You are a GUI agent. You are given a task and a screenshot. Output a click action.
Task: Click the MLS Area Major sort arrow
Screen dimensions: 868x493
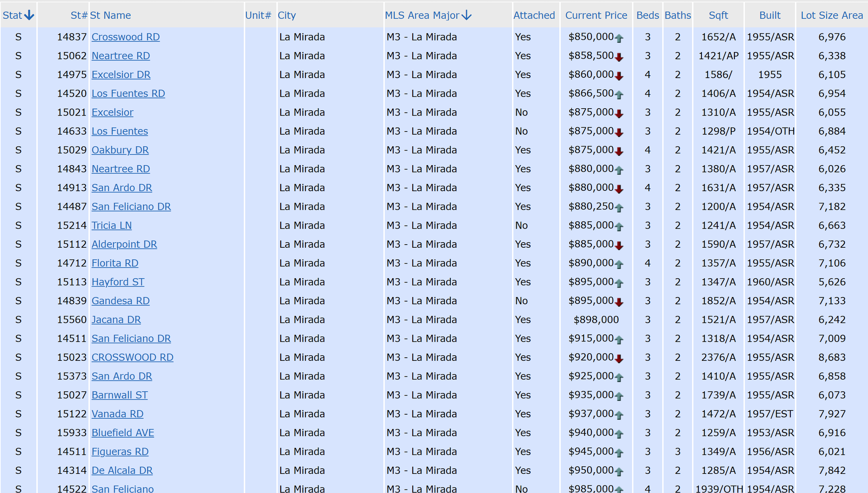(467, 15)
